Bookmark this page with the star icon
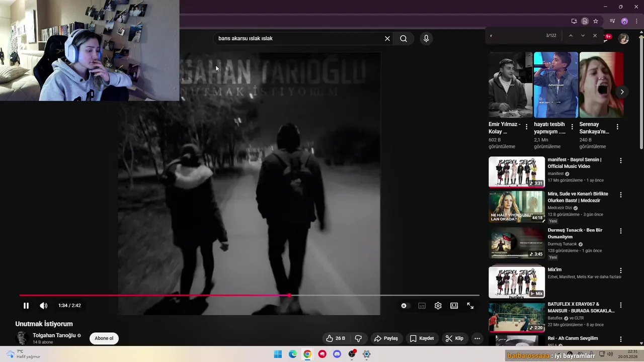This screenshot has height=362, width=644. coord(596,21)
